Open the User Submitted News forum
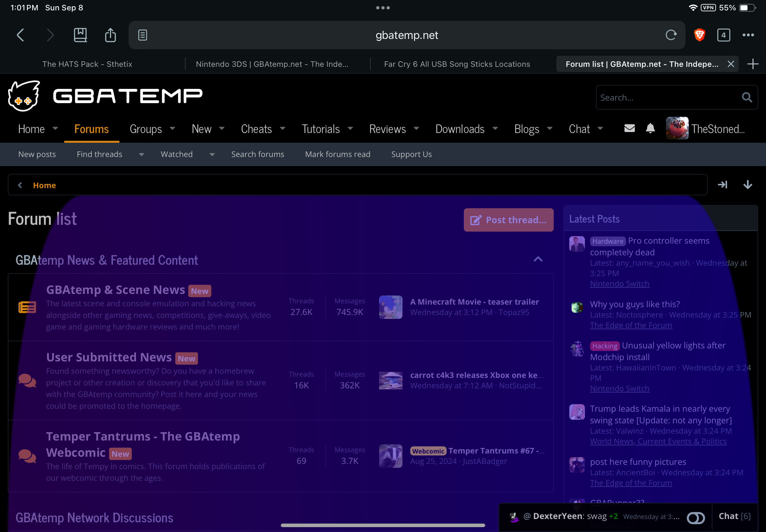Image resolution: width=766 pixels, height=532 pixels. pos(109,357)
